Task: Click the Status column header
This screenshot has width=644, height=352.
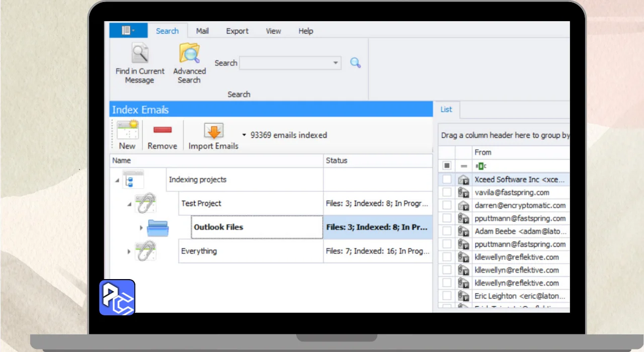Action: (x=377, y=161)
